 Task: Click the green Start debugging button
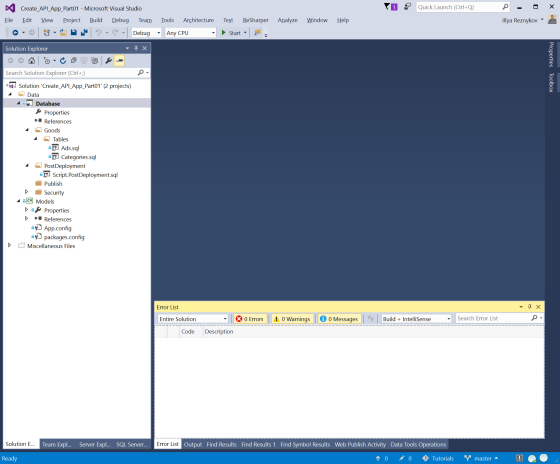pos(231,33)
